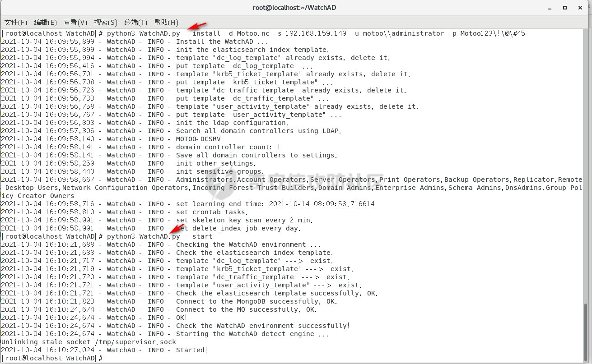
Task: Open the 查看(V) menu
Action: [x=75, y=22]
